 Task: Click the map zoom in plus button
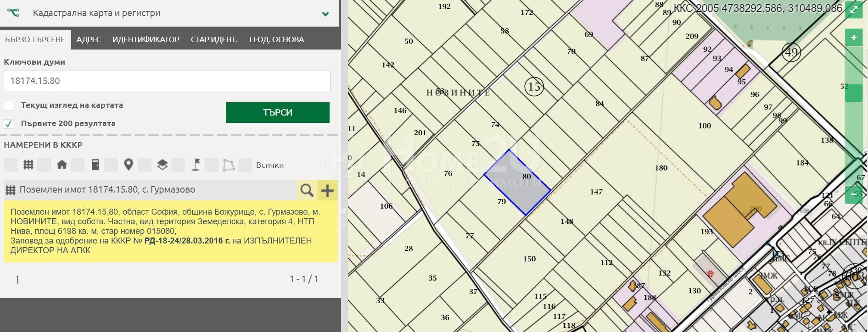(853, 38)
